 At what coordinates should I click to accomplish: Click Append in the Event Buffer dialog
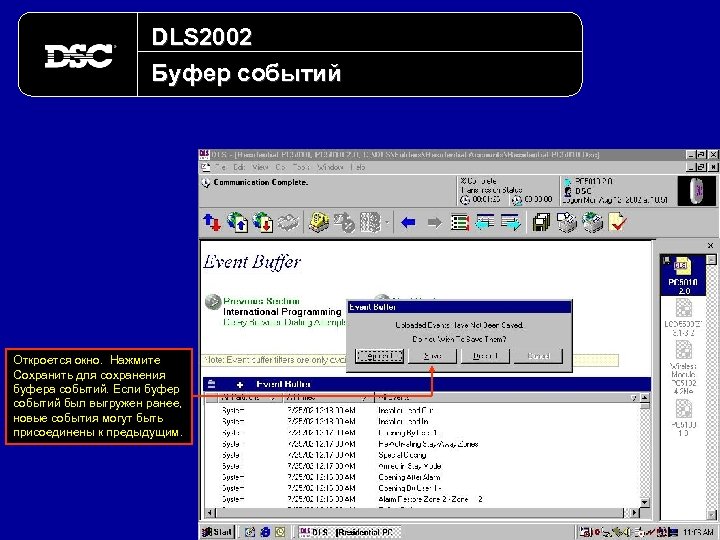coord(379,356)
